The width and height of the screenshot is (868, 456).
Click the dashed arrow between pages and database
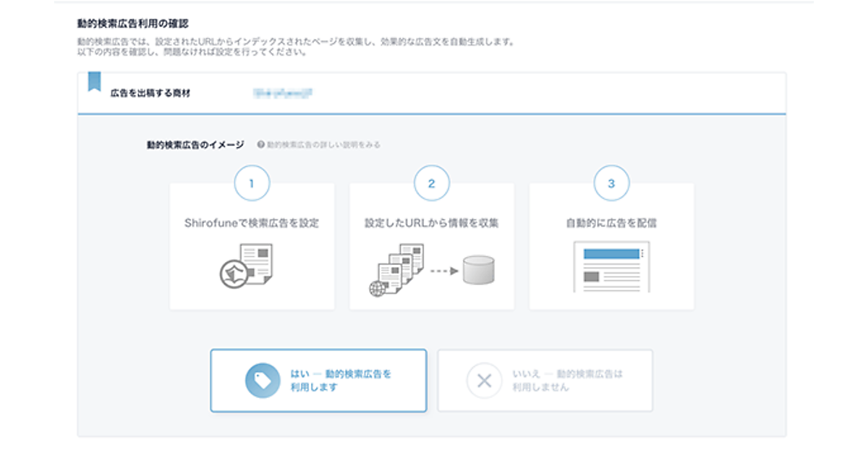coord(441,271)
